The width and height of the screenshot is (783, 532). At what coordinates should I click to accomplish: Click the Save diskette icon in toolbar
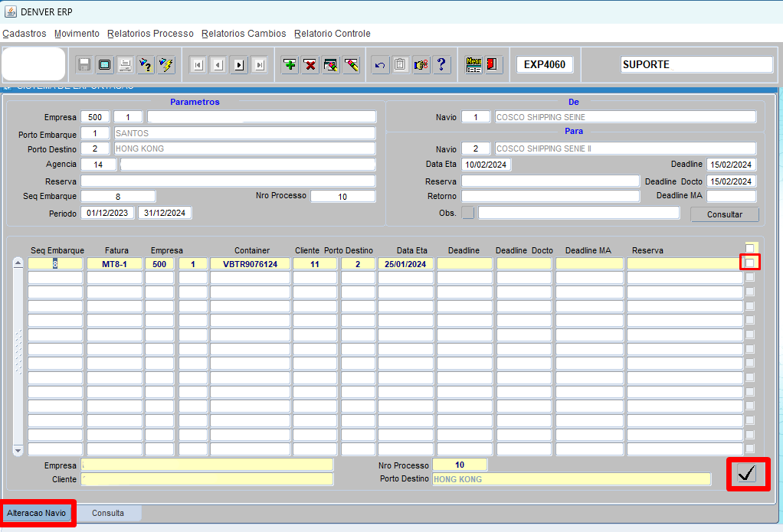[84, 65]
